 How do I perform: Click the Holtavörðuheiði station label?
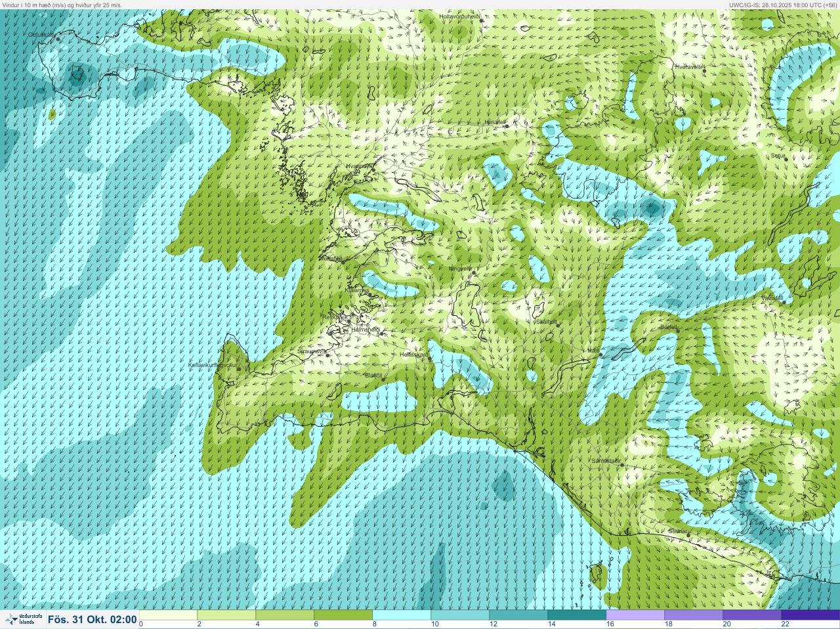[460, 16]
